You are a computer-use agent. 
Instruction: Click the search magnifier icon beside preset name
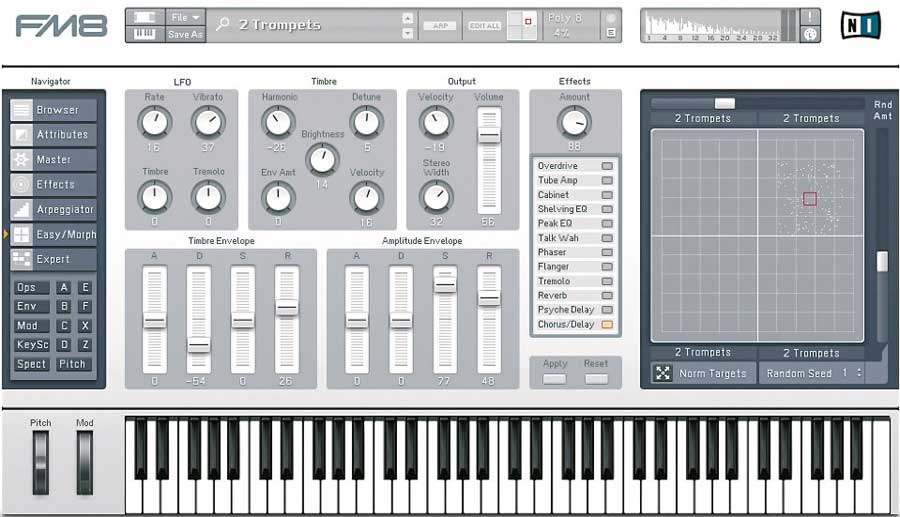(x=223, y=24)
